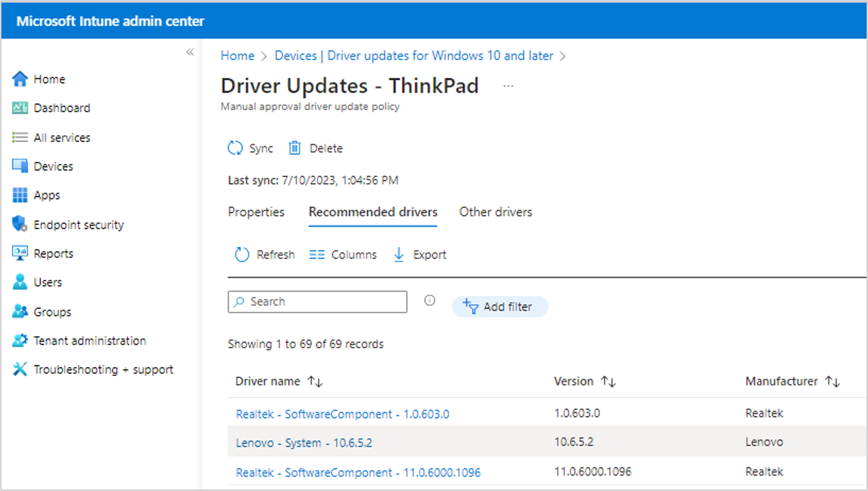Click the Refresh button label
The image size is (868, 491).
[275, 255]
